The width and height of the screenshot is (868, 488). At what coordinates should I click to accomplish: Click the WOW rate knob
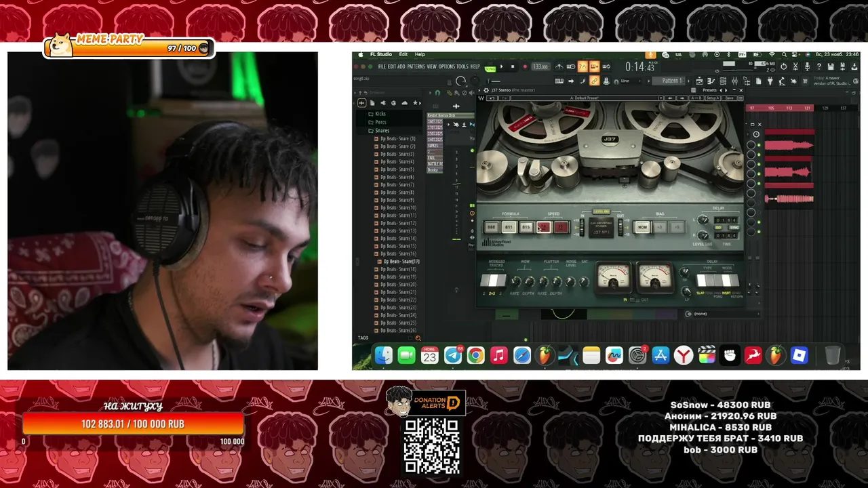tap(515, 281)
